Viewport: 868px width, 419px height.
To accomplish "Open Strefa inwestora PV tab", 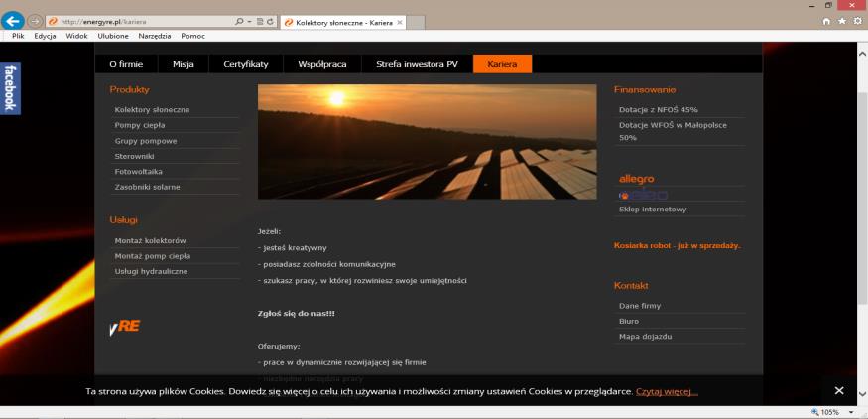I will (x=417, y=64).
